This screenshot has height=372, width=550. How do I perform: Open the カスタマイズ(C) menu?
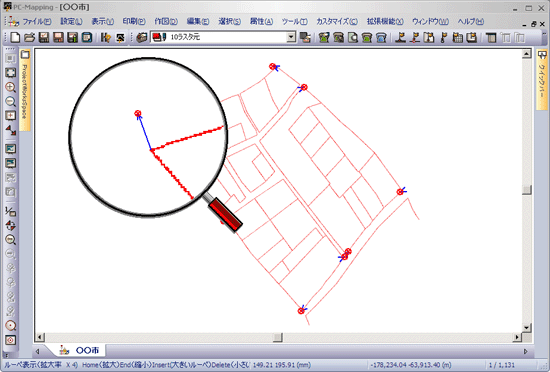pyautogui.click(x=337, y=22)
